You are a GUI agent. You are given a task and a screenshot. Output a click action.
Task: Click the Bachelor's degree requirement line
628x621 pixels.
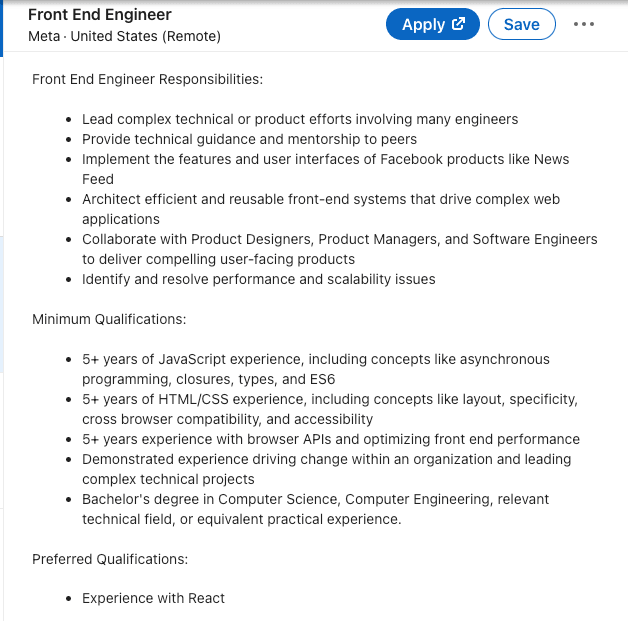tap(315, 499)
